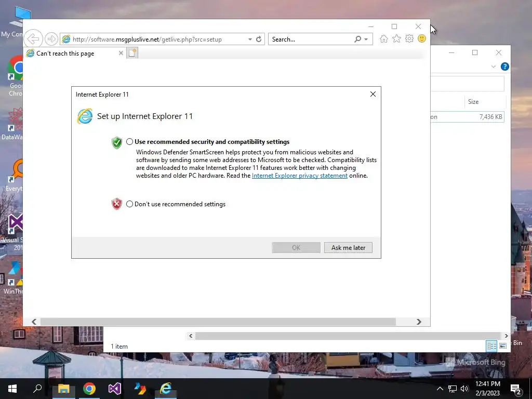The height and width of the screenshot is (399, 532).
Task: Click the green shield recommended icon
Action: coord(117,142)
